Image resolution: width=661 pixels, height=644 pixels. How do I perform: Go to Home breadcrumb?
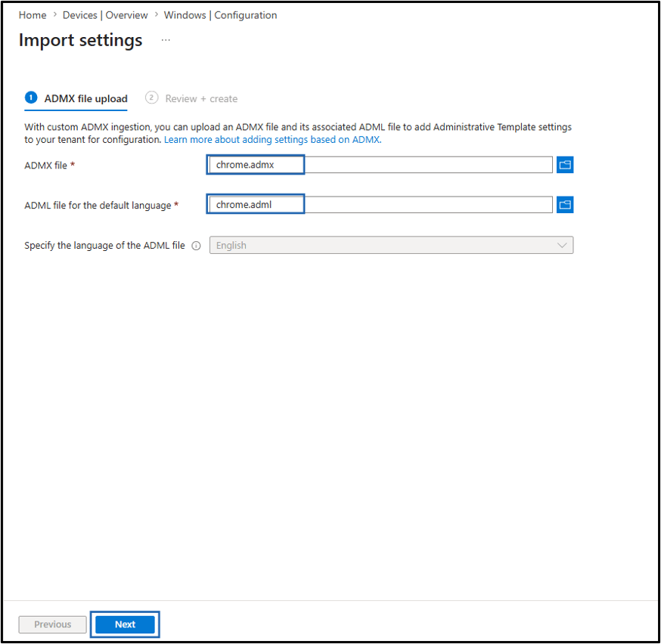33,15
